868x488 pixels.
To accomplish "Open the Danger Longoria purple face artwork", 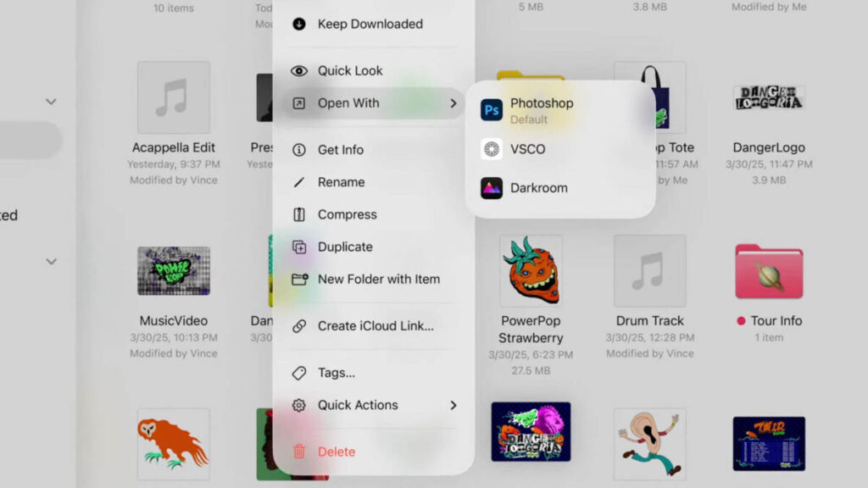I will coord(531,431).
